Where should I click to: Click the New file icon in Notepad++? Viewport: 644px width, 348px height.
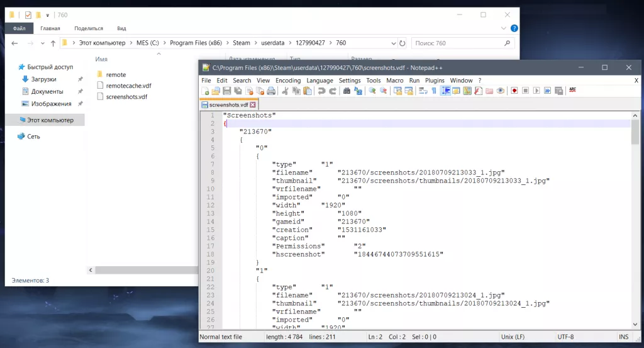205,91
